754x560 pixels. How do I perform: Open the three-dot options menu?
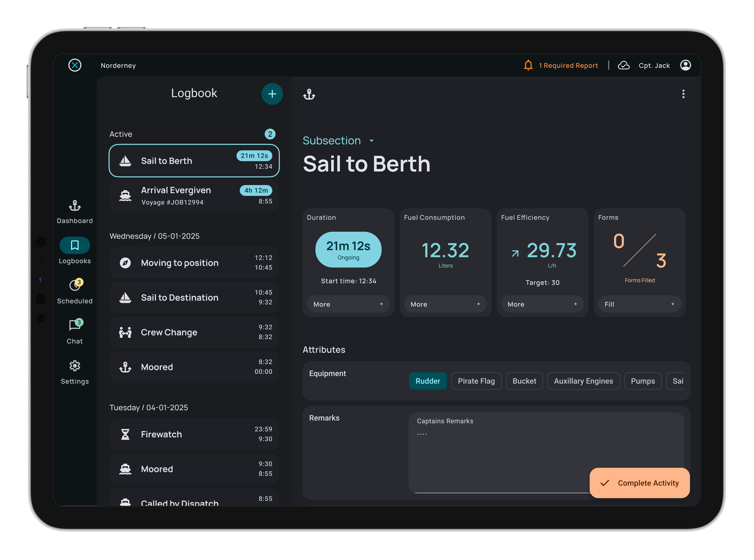(x=683, y=94)
